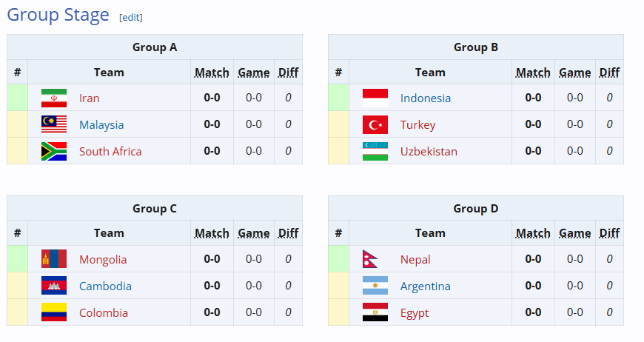Open the Uzbekistan team link

click(429, 151)
